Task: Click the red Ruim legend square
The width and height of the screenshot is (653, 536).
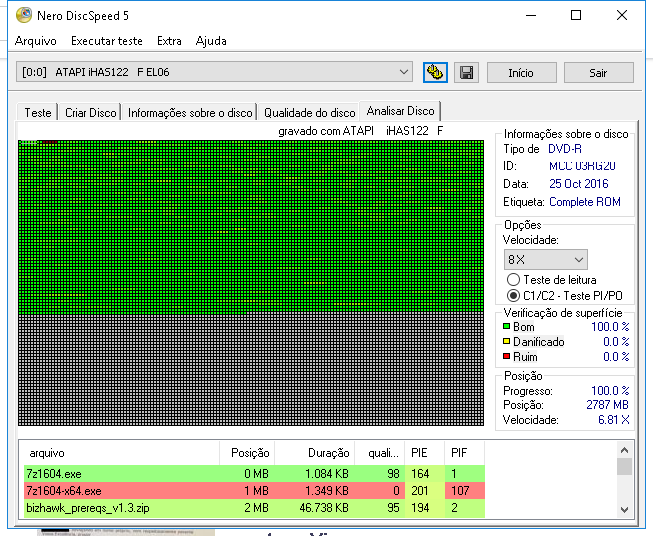Action: click(x=506, y=357)
